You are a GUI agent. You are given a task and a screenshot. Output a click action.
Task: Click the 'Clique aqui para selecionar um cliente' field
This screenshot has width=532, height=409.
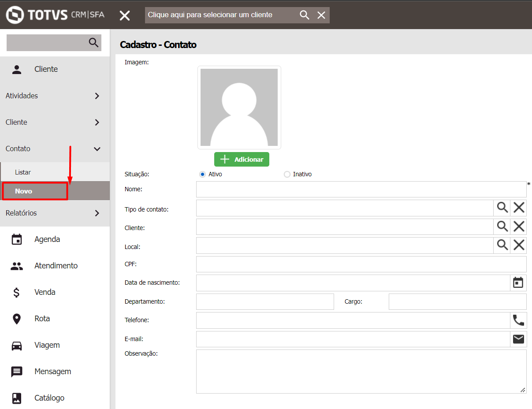[x=222, y=15]
